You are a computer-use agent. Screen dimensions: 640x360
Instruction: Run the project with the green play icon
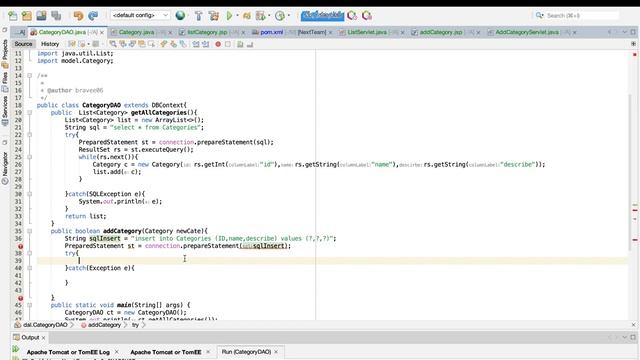[229, 16]
